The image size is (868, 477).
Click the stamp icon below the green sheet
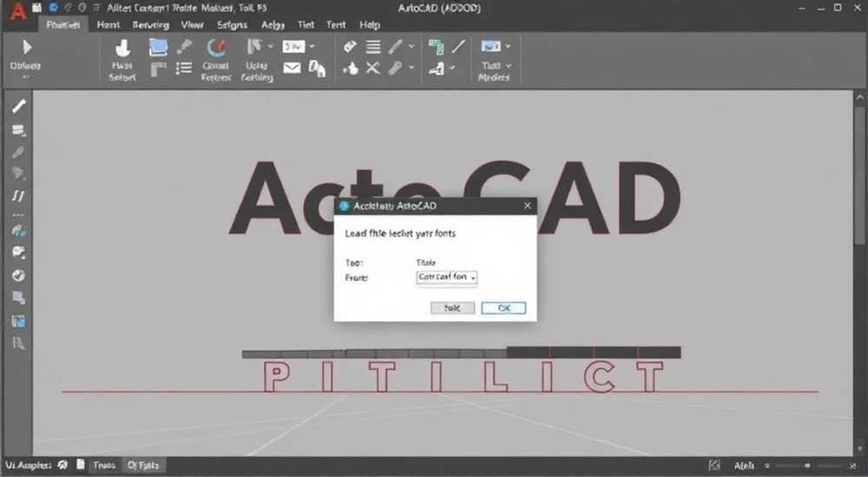(x=437, y=69)
